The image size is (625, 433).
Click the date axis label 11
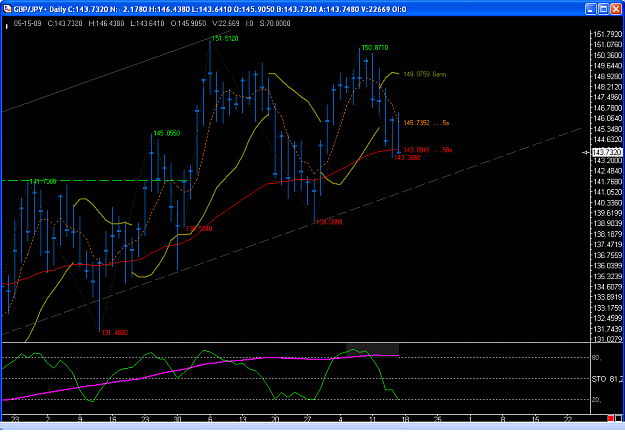372,419
